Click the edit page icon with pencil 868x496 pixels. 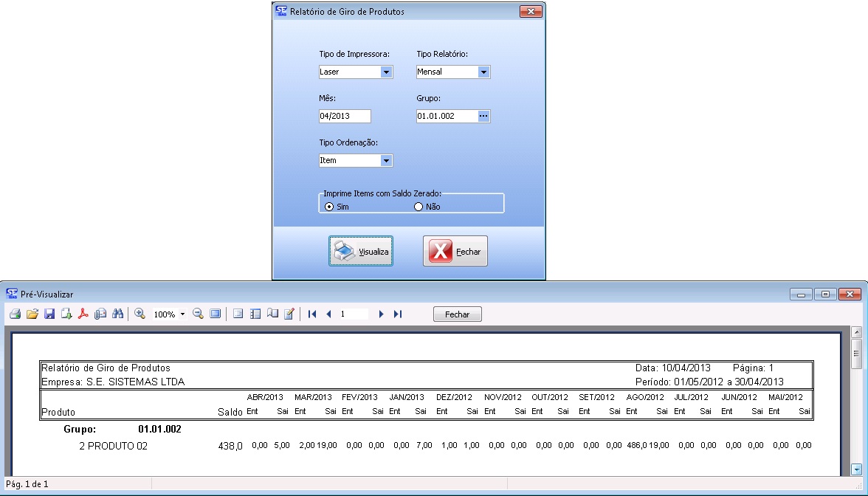pyautogui.click(x=289, y=314)
